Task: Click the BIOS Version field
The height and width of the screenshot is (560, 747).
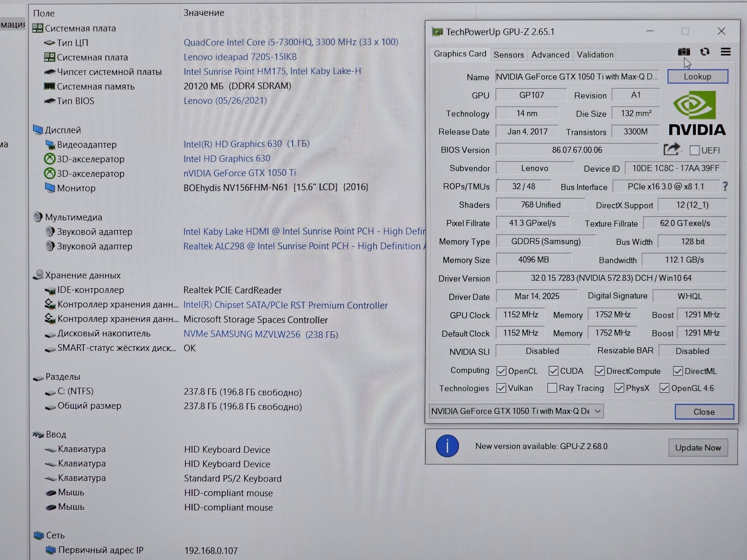Action: pyautogui.click(x=577, y=150)
